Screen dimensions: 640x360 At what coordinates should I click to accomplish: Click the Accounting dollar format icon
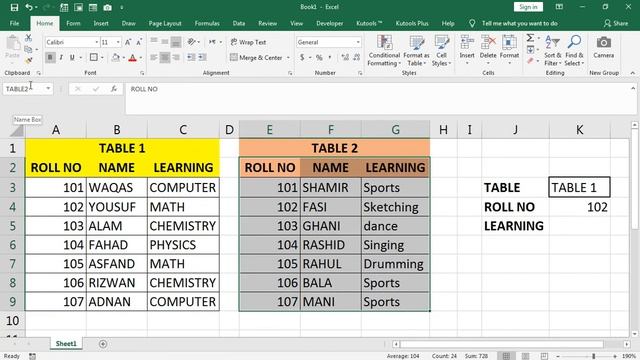(x=302, y=58)
